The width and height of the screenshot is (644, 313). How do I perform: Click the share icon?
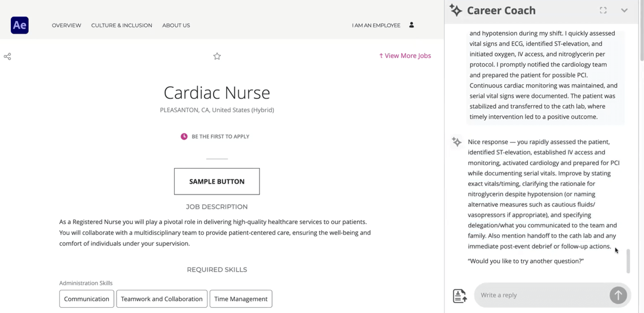click(x=8, y=56)
